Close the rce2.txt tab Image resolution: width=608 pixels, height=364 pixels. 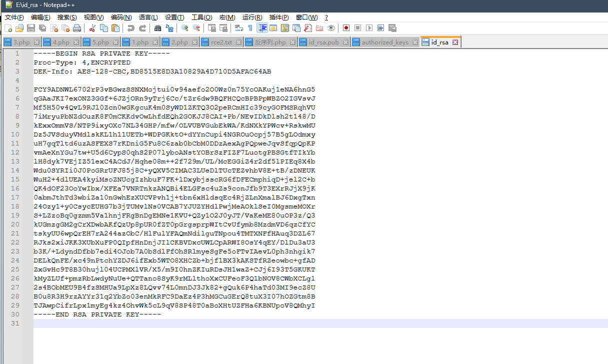(239, 42)
